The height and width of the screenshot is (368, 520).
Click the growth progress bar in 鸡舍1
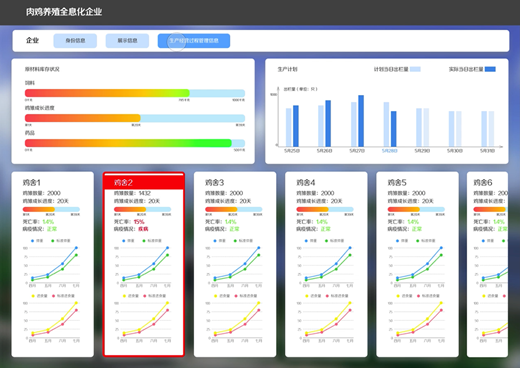51,209
